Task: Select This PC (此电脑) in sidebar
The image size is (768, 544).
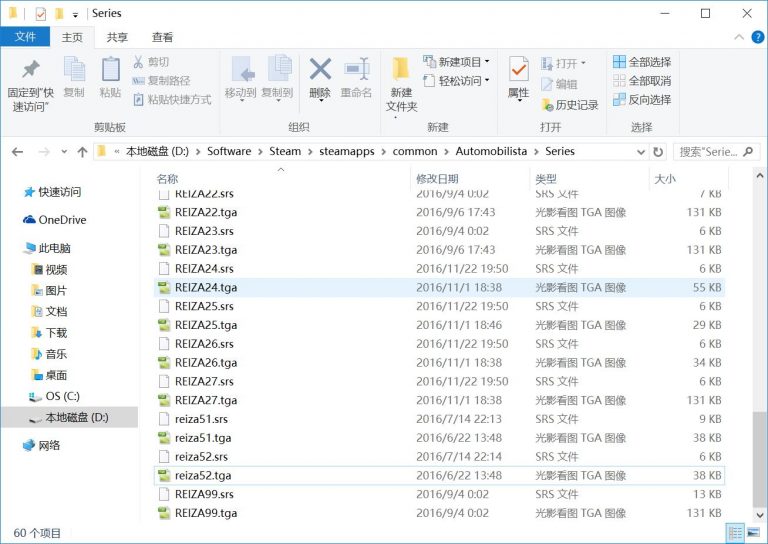Action: (x=47, y=248)
